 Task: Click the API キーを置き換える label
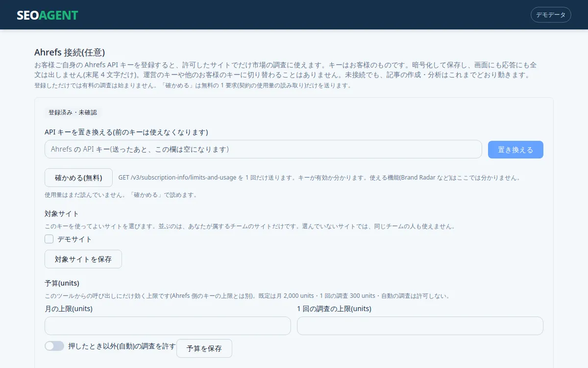point(126,132)
